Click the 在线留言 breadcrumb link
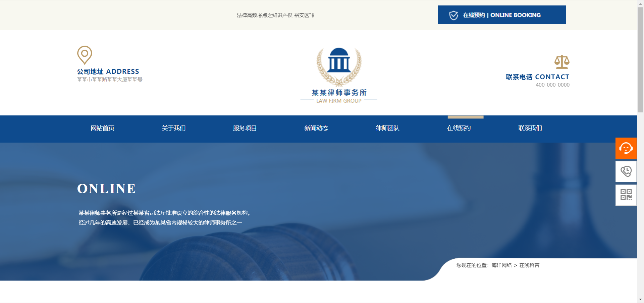The height and width of the screenshot is (303, 644). (x=529, y=265)
